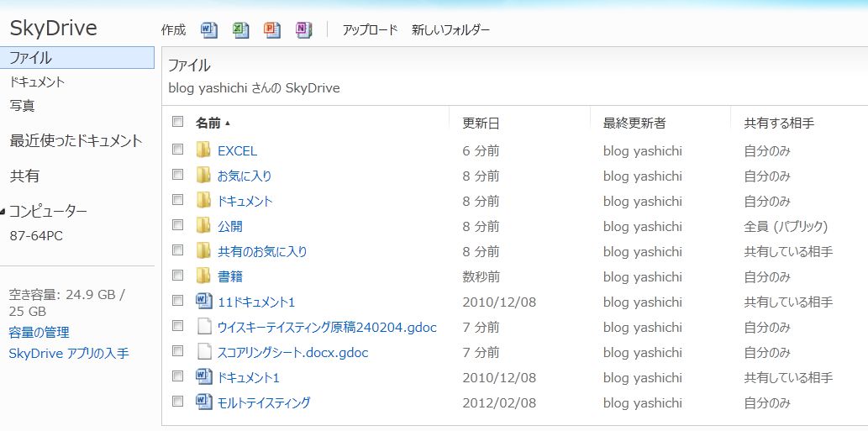Open the EXCEL folder link
This screenshot has height=431, width=868.
[238, 151]
